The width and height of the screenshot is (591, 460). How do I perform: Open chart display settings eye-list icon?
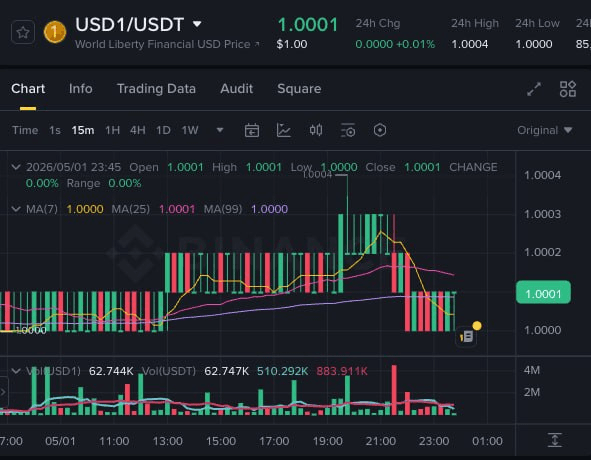[348, 130]
